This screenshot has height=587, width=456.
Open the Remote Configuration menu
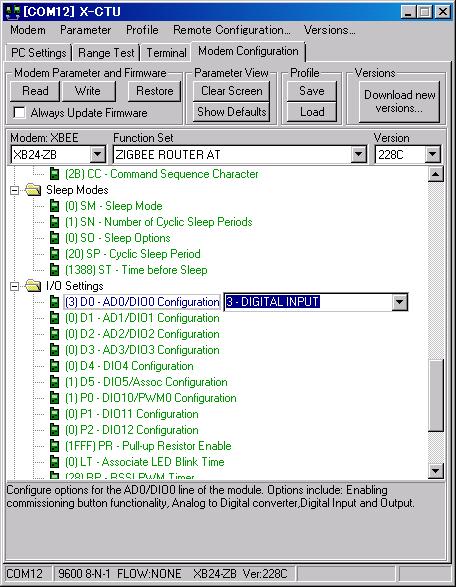(x=231, y=30)
